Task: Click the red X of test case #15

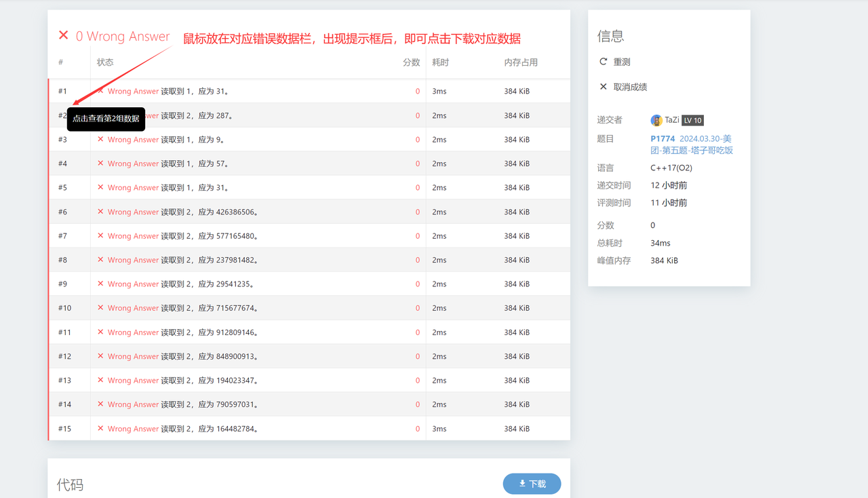Action: 100,428
